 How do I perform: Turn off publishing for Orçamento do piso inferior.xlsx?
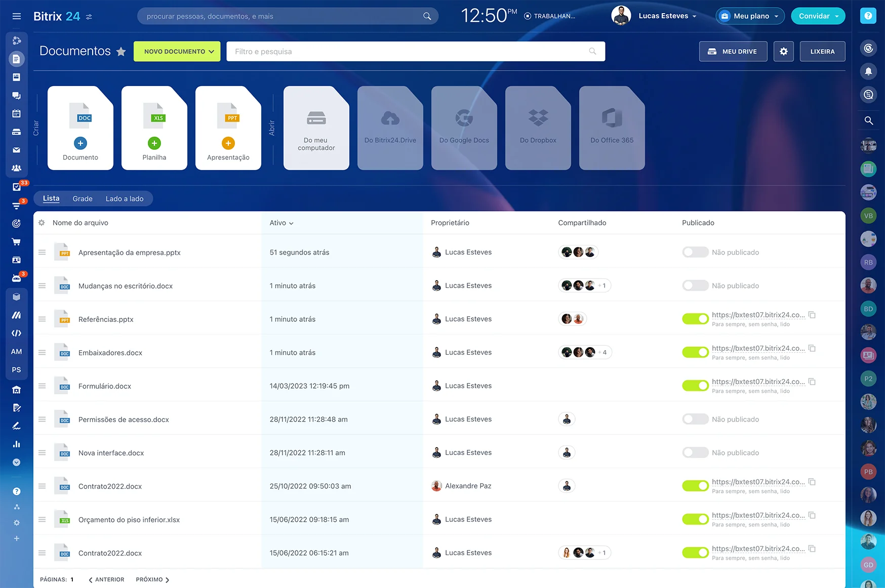pyautogui.click(x=695, y=519)
